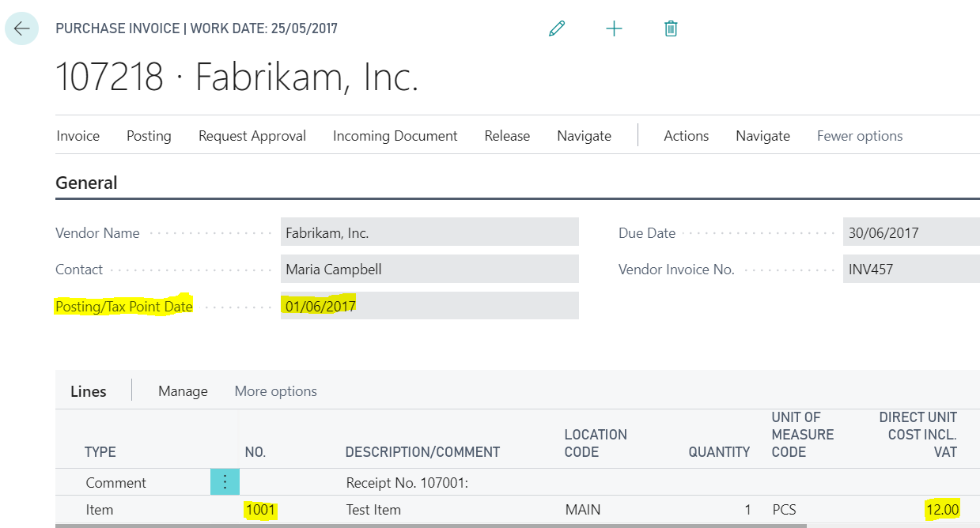The height and width of the screenshot is (528, 980).
Task: Open the Release menu
Action: pos(507,136)
